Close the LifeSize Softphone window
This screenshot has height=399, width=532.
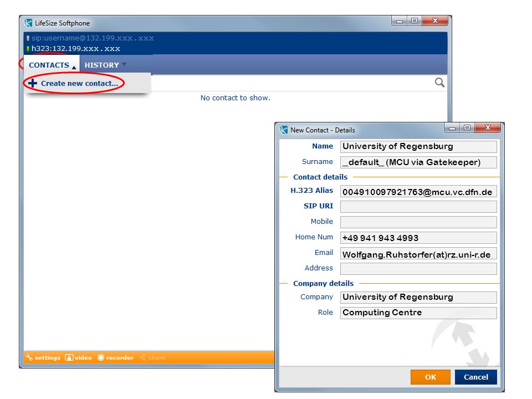(x=435, y=21)
